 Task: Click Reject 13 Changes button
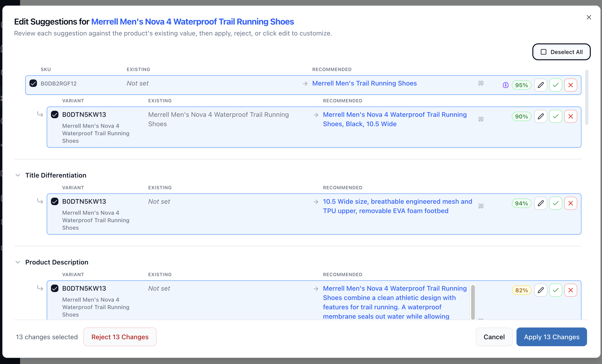120,337
